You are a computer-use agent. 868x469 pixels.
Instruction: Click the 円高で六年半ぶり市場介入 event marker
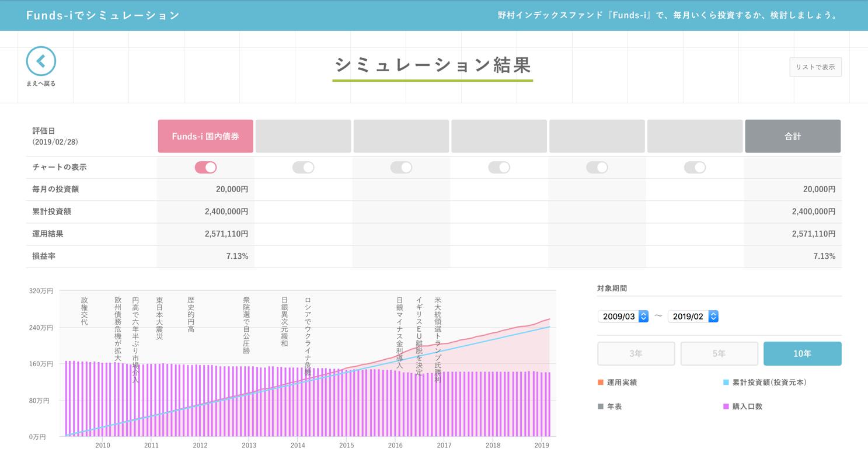135,340
